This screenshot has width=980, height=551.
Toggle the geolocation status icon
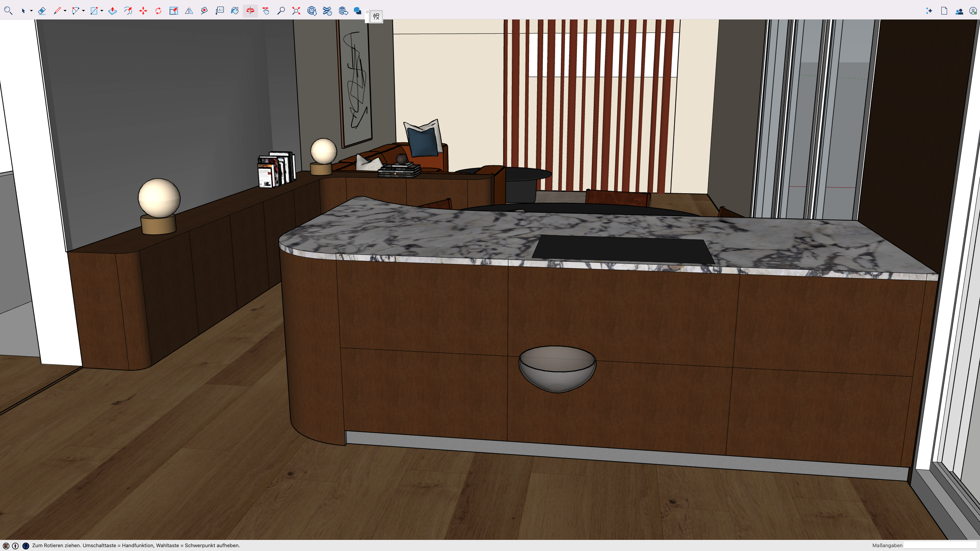pyautogui.click(x=6, y=546)
